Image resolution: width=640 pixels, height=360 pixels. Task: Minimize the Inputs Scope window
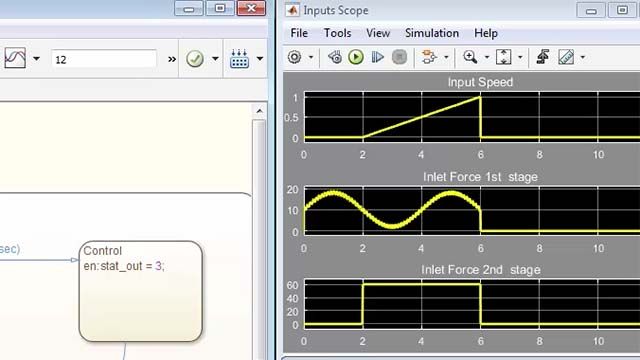[591, 10]
